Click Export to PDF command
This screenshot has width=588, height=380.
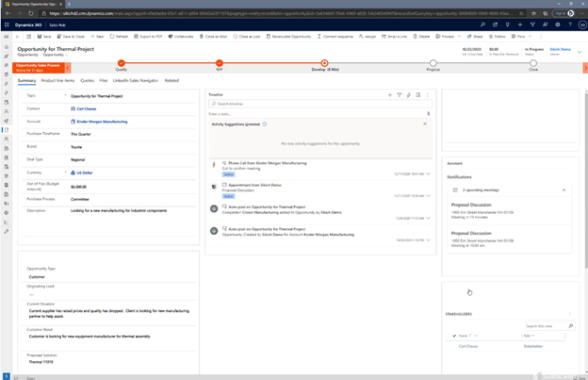point(149,37)
